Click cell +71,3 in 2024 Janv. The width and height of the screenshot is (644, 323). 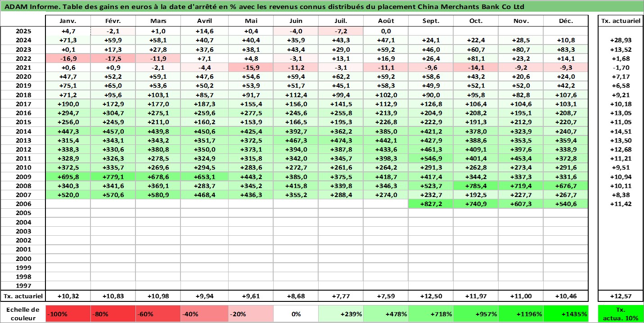(x=68, y=40)
